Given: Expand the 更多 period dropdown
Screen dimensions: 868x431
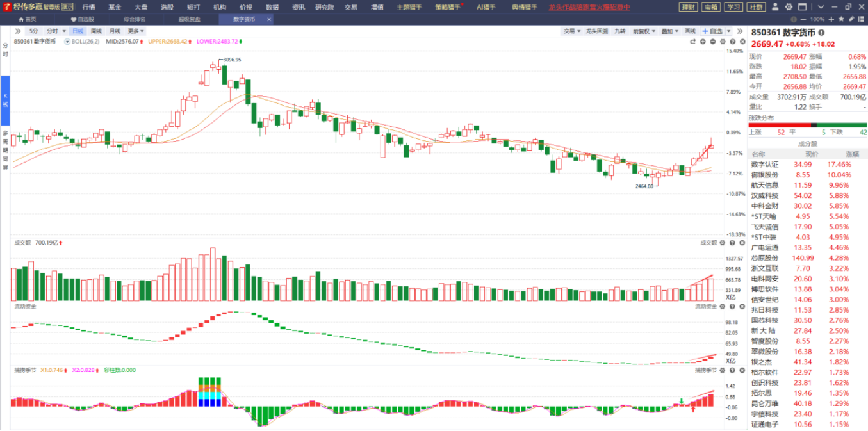Looking at the screenshot, I should (136, 31).
